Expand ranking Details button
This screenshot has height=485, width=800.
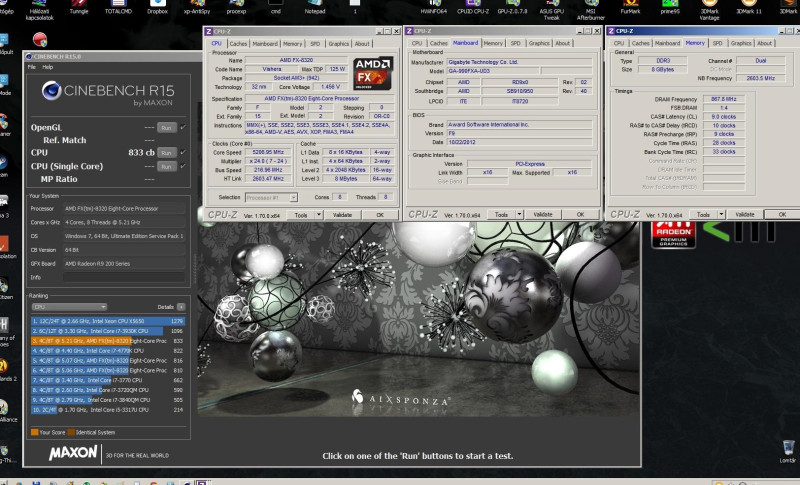pyautogui.click(x=181, y=307)
